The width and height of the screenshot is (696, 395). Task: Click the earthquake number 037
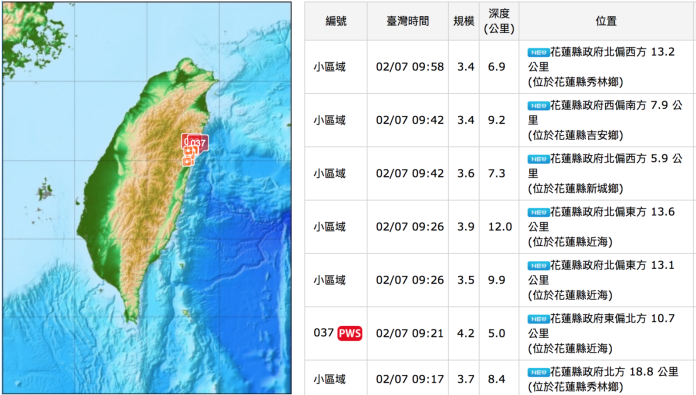[x=324, y=333]
